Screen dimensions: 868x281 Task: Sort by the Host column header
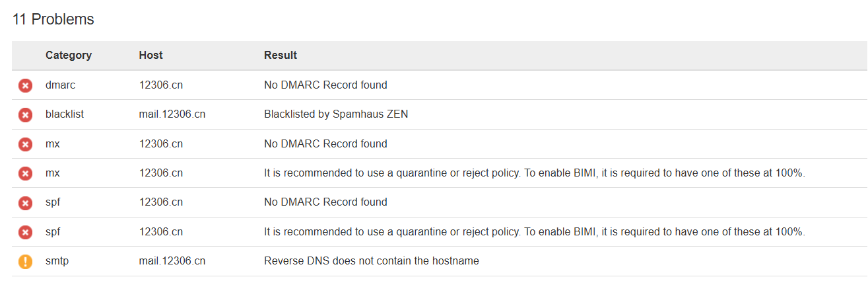click(x=151, y=56)
